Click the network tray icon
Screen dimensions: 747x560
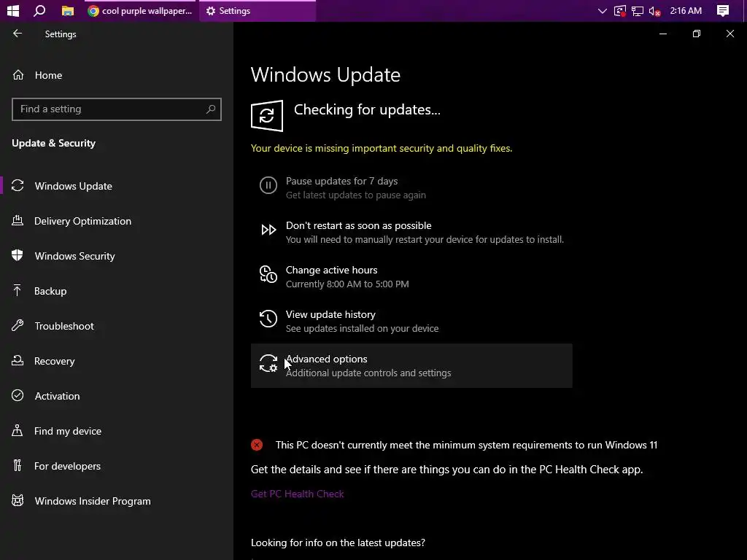[638, 11]
